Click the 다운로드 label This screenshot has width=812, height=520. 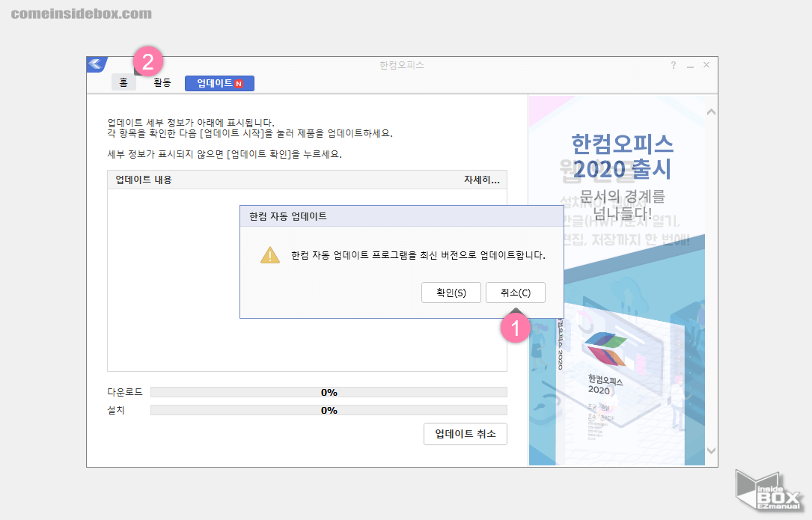point(125,392)
